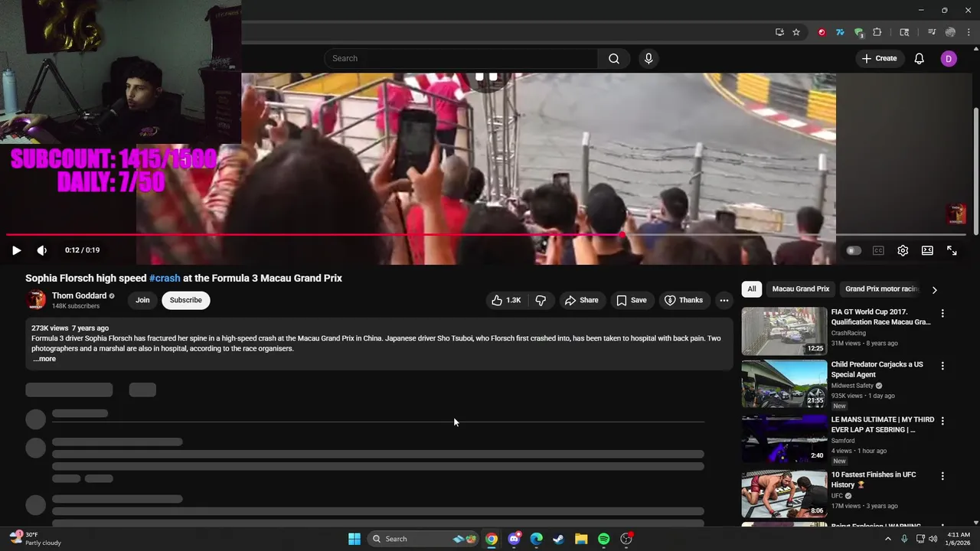Open options for FIA GT World Cup video
Image resolution: width=980 pixels, height=551 pixels.
click(942, 313)
